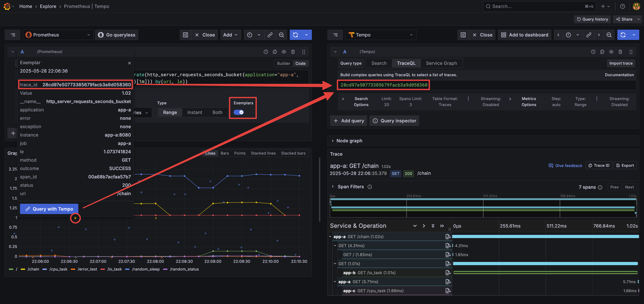Viewport: 644px width, 304px height.
Task: Select the Bars graph style tab
Action: click(224, 153)
